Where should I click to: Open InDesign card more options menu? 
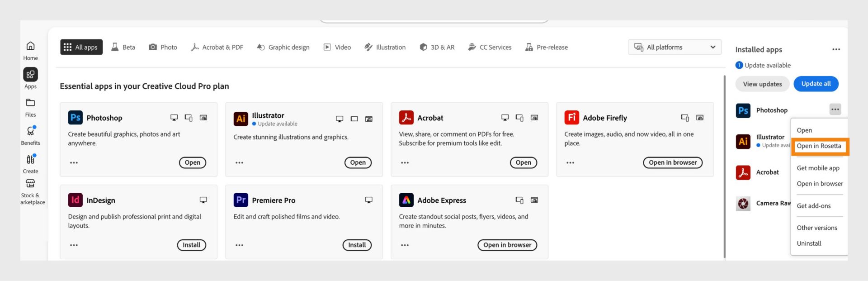tap(74, 245)
